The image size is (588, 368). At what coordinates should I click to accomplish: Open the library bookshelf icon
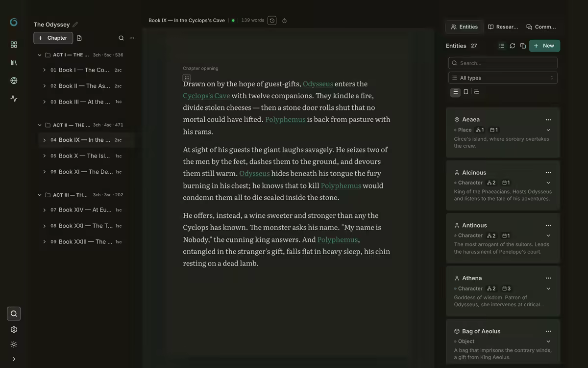14,63
